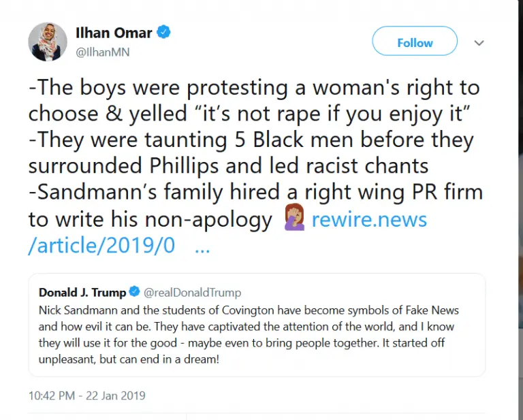Click Ilhan Omar's profile avatar
Viewport: 523px width, 420px height.
tap(48, 41)
